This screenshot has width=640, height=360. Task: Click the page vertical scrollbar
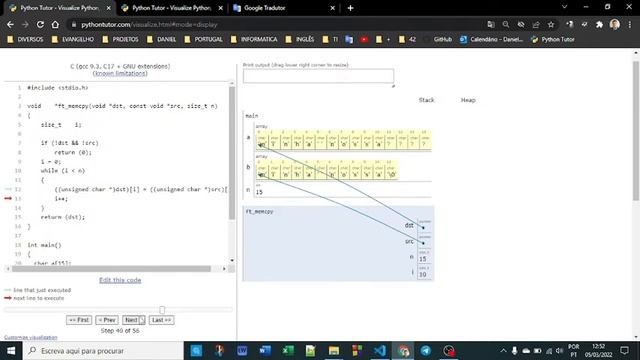(x=636, y=131)
